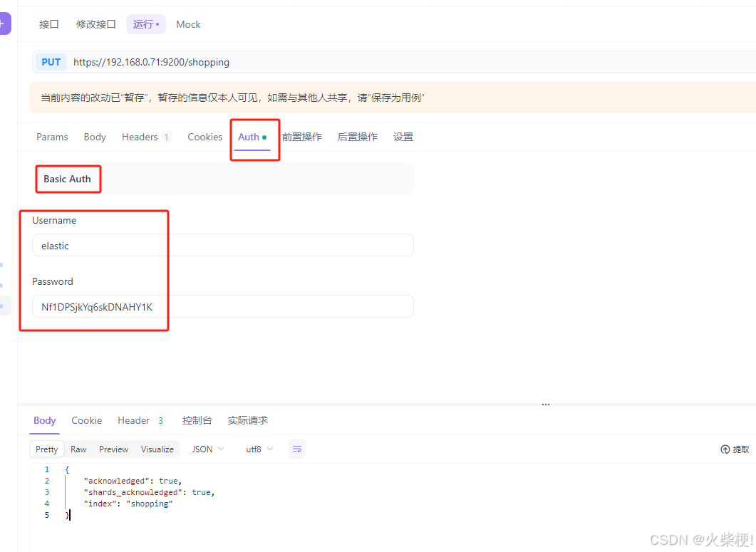Image resolution: width=756 pixels, height=552 pixels.
Task: Select the Pretty view mode
Action: click(x=47, y=449)
